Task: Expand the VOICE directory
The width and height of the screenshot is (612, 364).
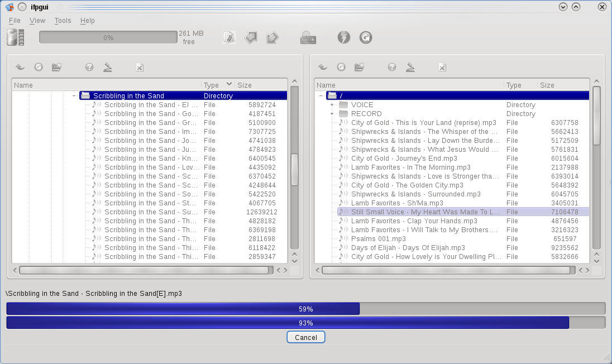Action: coord(332,105)
